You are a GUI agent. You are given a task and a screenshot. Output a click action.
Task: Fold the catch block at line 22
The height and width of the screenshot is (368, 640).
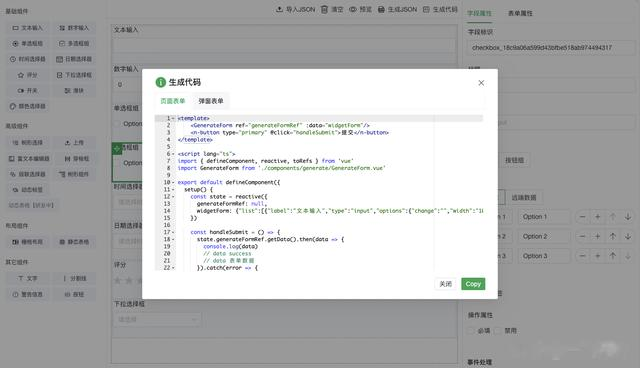tap(173, 268)
